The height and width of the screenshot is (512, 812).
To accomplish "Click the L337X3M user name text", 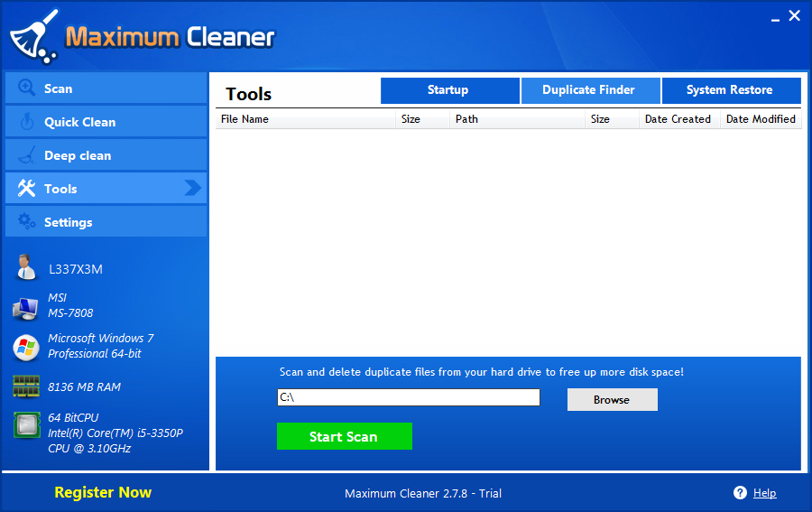I will point(76,269).
